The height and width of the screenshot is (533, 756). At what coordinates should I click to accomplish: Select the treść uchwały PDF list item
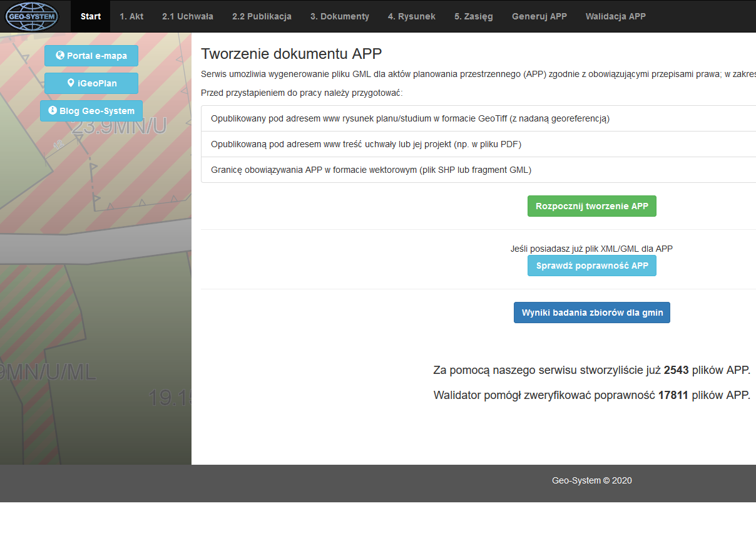pyautogui.click(x=366, y=144)
